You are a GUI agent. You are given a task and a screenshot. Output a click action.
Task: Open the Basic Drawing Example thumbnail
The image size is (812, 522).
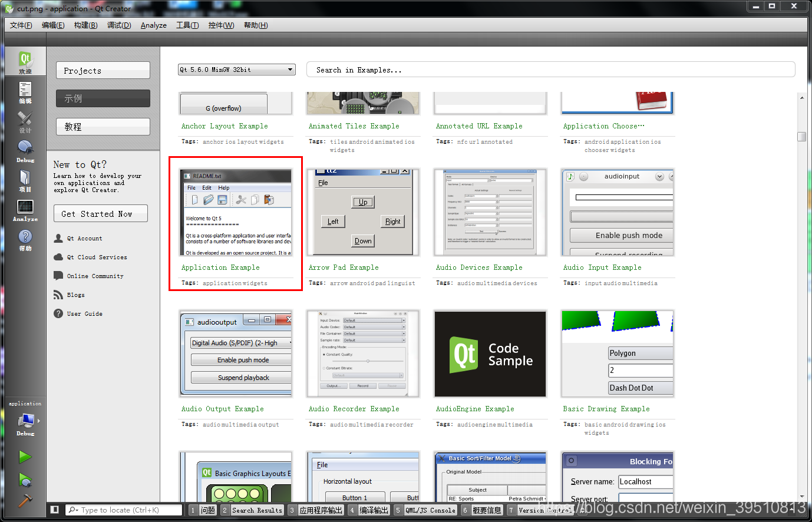pyautogui.click(x=618, y=354)
